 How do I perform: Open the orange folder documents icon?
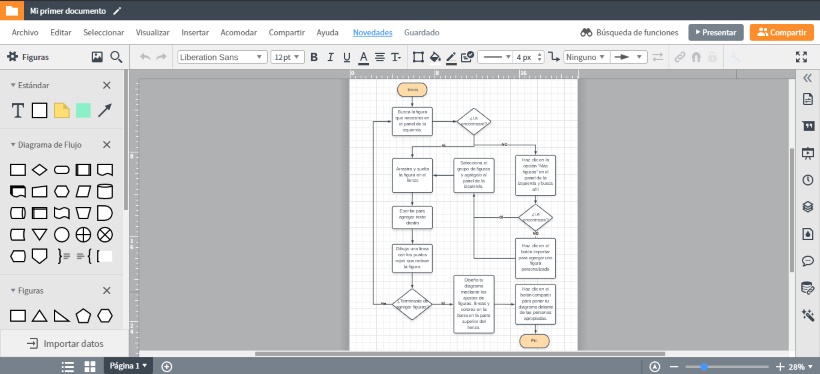(12, 10)
